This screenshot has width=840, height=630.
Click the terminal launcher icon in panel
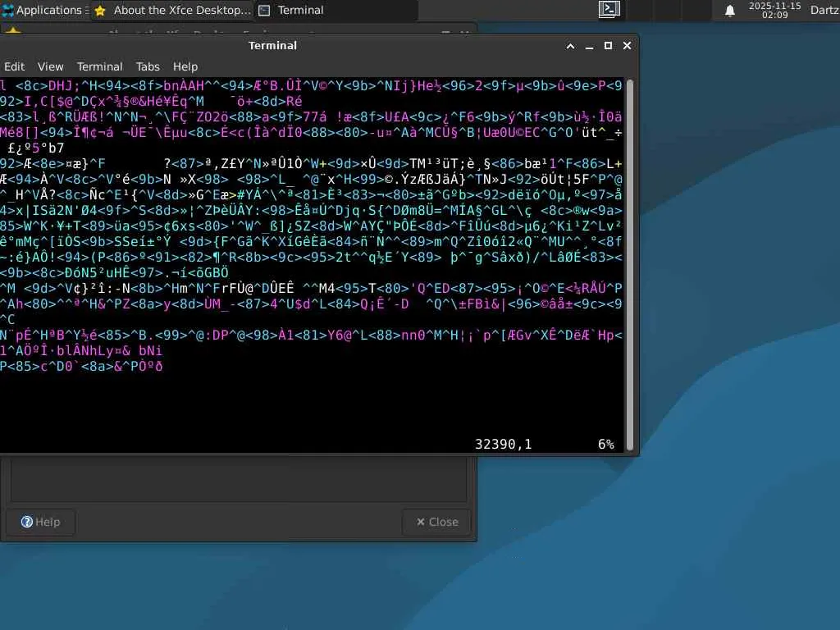coord(609,10)
